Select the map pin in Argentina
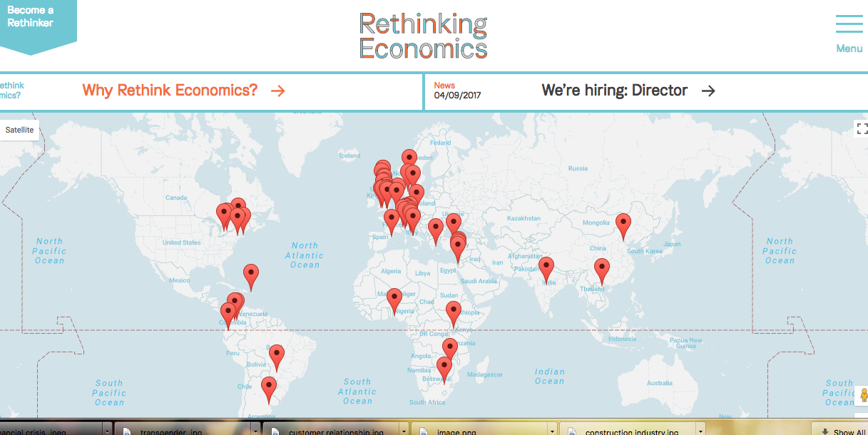The image size is (868, 435). pyautogui.click(x=269, y=389)
